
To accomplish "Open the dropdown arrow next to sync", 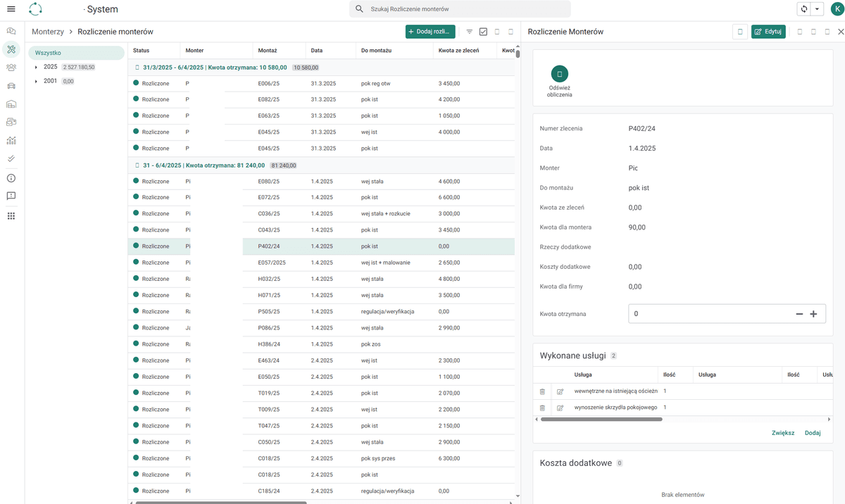I will click(817, 9).
